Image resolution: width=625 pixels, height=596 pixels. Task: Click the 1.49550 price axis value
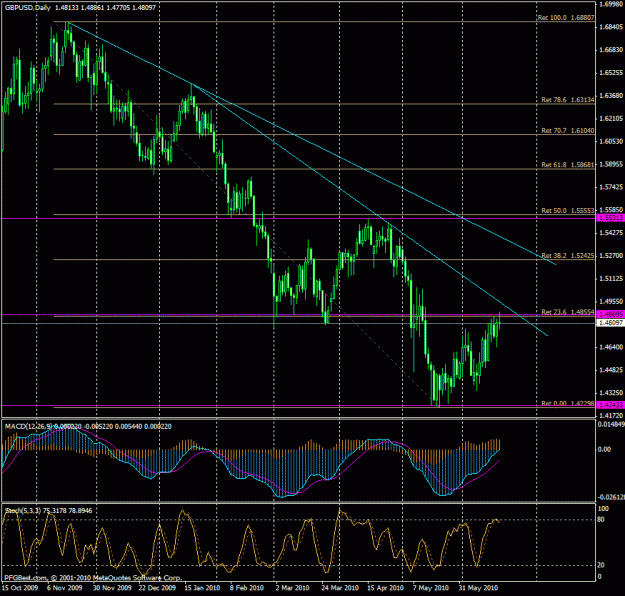point(611,301)
